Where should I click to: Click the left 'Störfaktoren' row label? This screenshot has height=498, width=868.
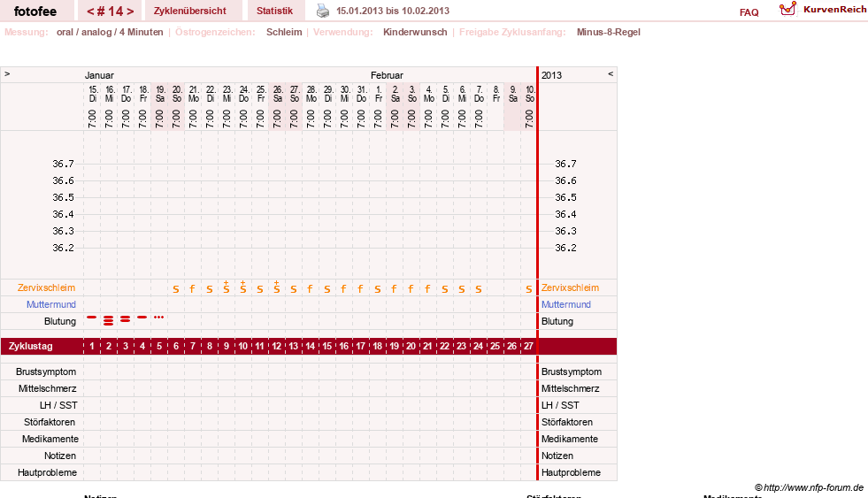(50, 422)
